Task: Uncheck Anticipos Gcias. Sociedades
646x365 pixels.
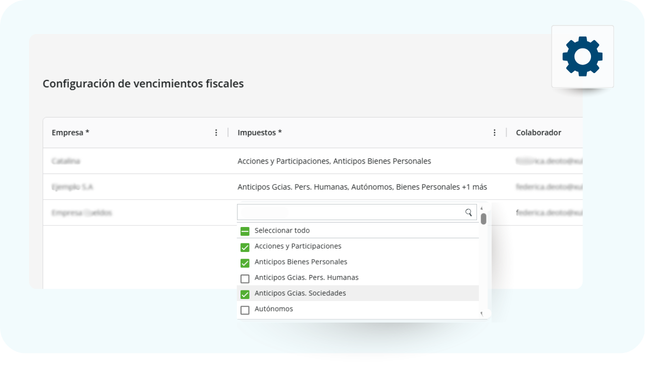Action: click(245, 294)
